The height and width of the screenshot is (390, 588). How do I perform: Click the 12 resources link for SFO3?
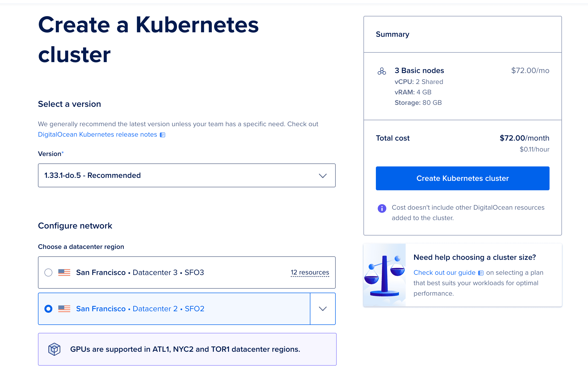tap(310, 272)
